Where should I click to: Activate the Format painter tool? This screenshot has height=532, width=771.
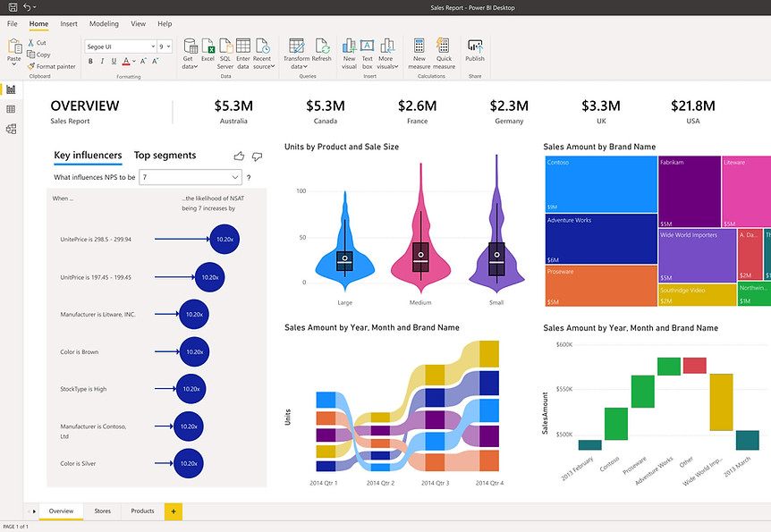point(52,66)
